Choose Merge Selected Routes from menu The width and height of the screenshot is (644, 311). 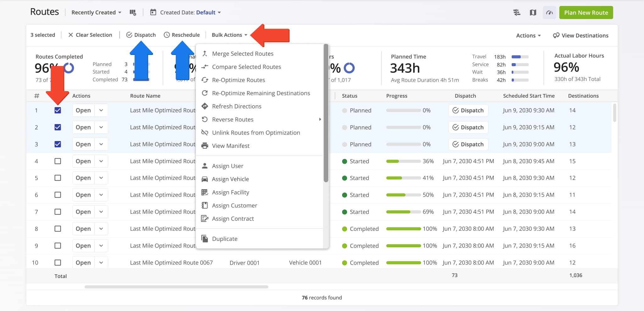tap(242, 54)
